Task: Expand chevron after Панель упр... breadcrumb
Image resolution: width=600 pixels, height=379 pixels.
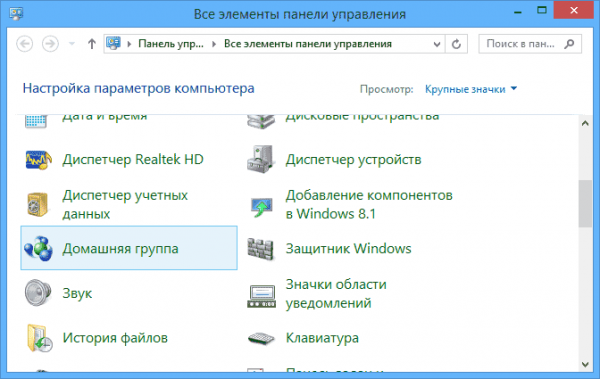Action: click(x=214, y=44)
